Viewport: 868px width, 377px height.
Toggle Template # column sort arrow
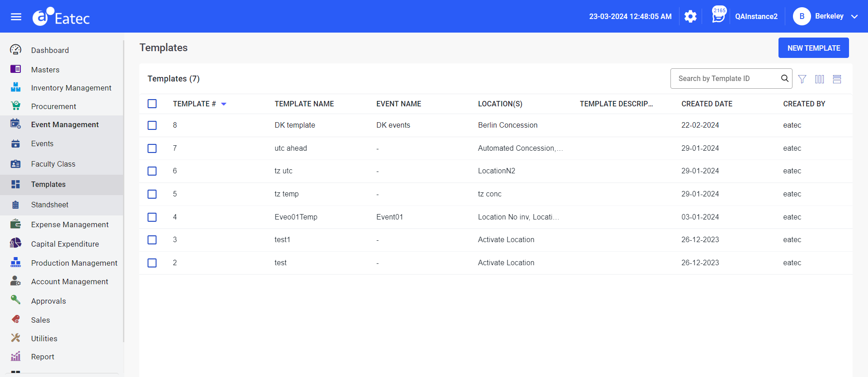[x=224, y=104]
